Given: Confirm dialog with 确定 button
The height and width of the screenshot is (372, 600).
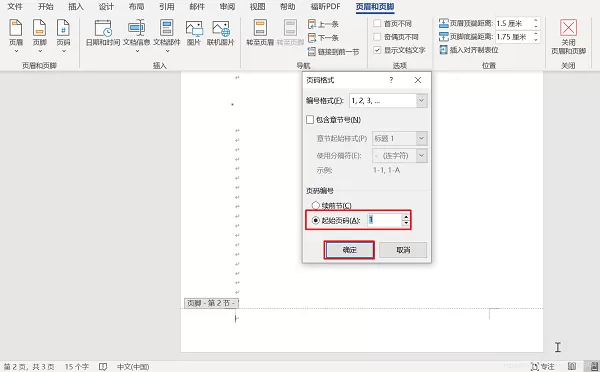Looking at the screenshot, I should click(x=349, y=250).
